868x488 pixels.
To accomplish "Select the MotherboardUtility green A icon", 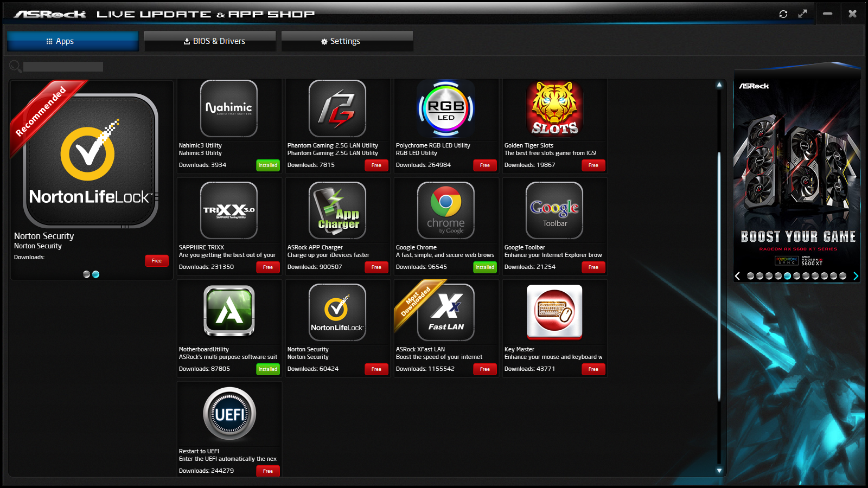I will 229,311.
